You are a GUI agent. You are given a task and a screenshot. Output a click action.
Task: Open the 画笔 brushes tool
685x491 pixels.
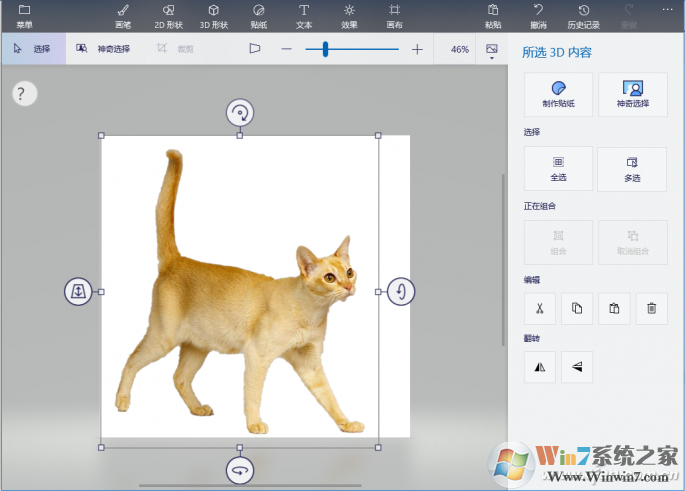(122, 15)
